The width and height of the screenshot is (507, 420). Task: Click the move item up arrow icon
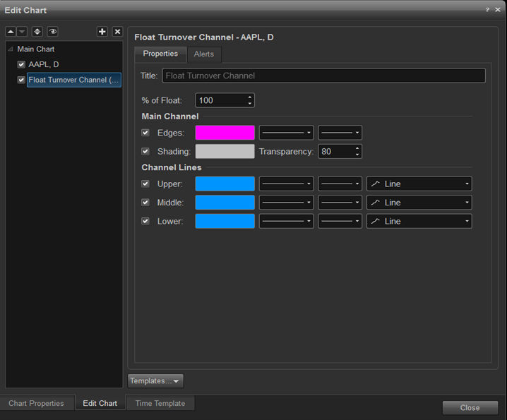click(x=11, y=32)
